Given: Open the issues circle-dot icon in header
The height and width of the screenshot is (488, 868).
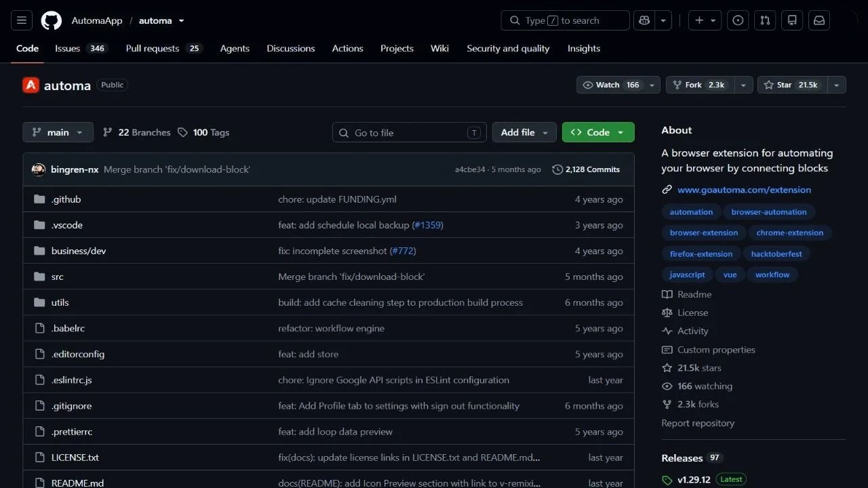Looking at the screenshot, I should 738,20.
